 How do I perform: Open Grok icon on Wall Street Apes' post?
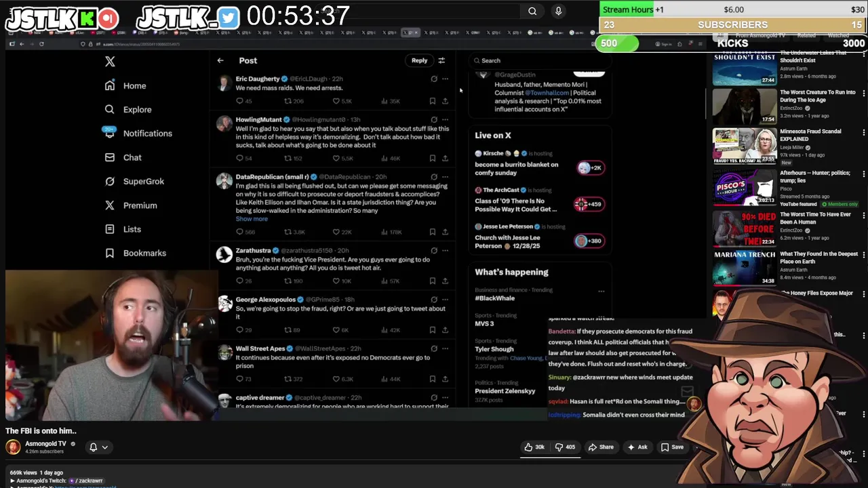(x=434, y=348)
